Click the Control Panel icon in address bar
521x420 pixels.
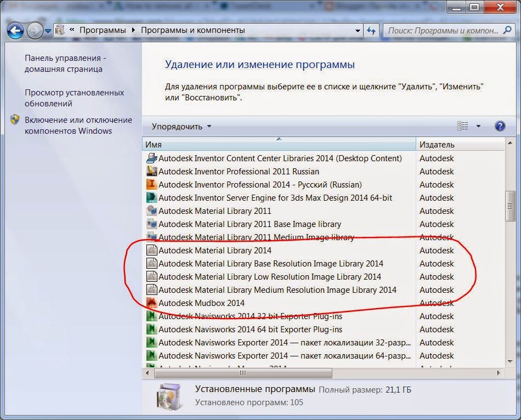pyautogui.click(x=60, y=30)
